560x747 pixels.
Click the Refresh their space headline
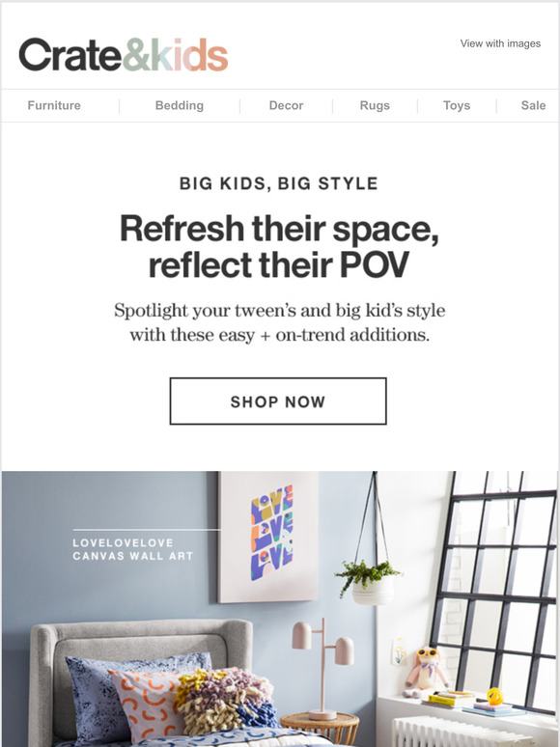[x=279, y=246]
